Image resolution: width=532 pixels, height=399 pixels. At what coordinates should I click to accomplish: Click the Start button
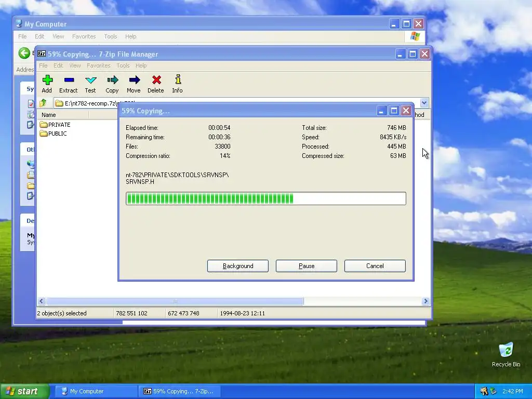point(24,391)
